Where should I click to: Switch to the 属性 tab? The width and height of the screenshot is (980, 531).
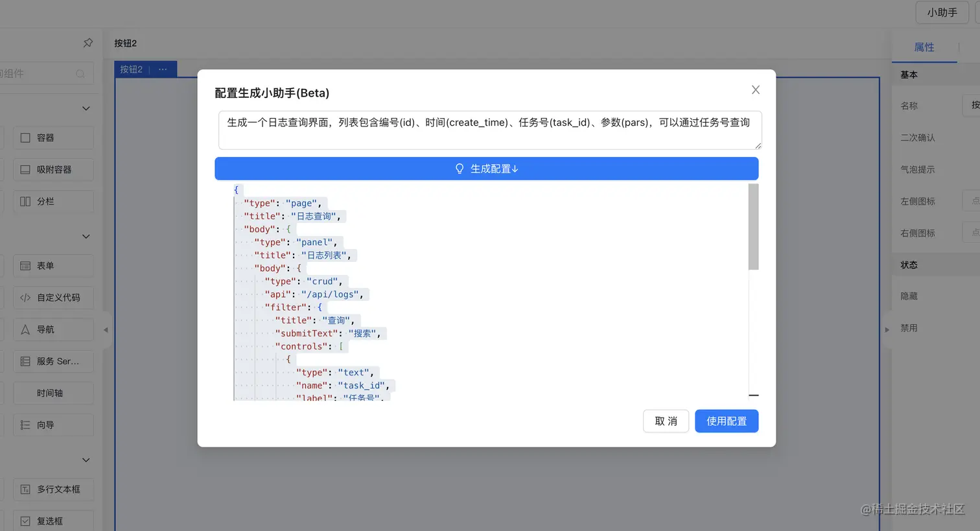tap(924, 47)
